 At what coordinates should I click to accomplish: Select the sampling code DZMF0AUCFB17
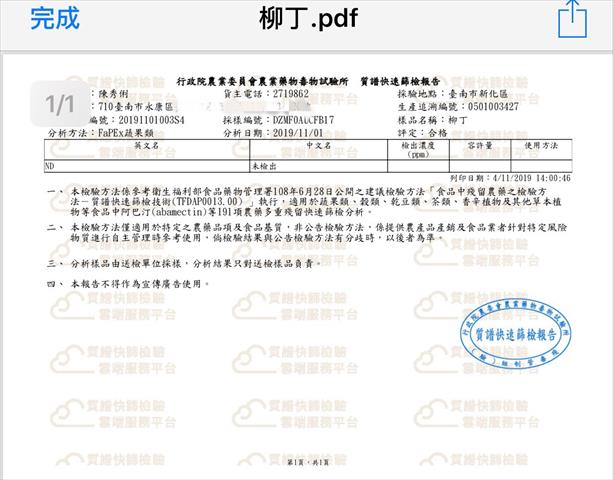[303, 120]
